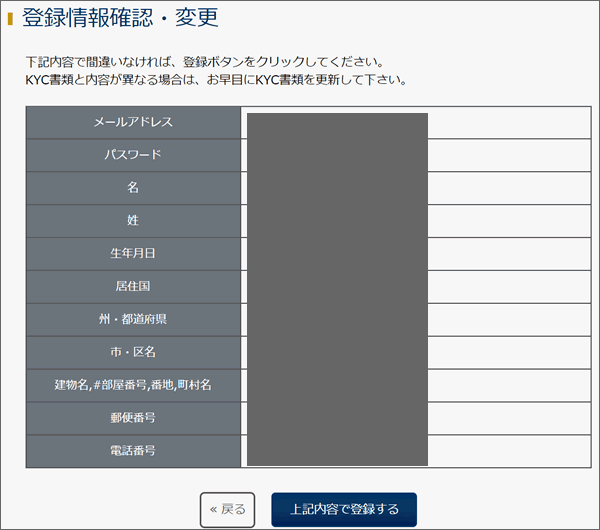Select the 建物名,#部屋番号,番地,町村名 label

tap(133, 385)
